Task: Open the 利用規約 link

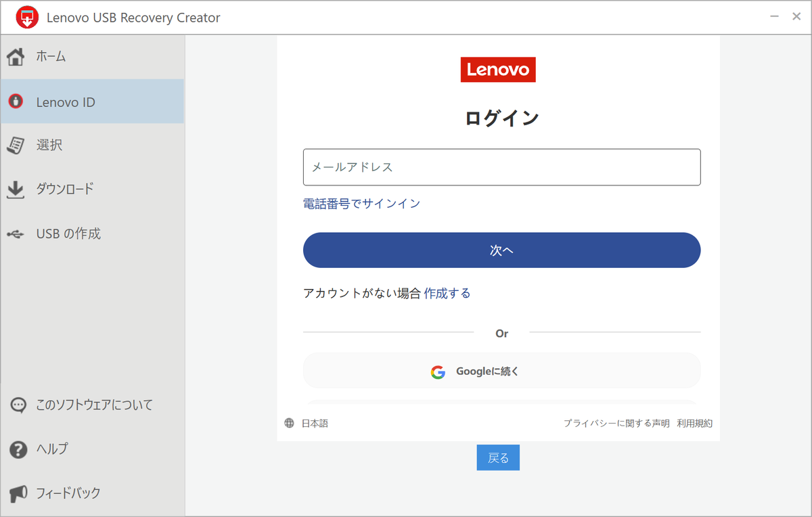Action: click(695, 423)
